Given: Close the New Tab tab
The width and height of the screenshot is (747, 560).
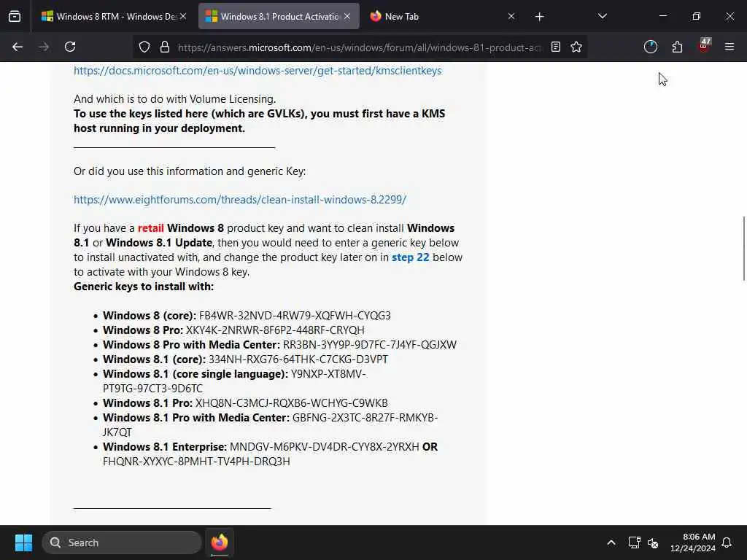Looking at the screenshot, I should [511, 17].
